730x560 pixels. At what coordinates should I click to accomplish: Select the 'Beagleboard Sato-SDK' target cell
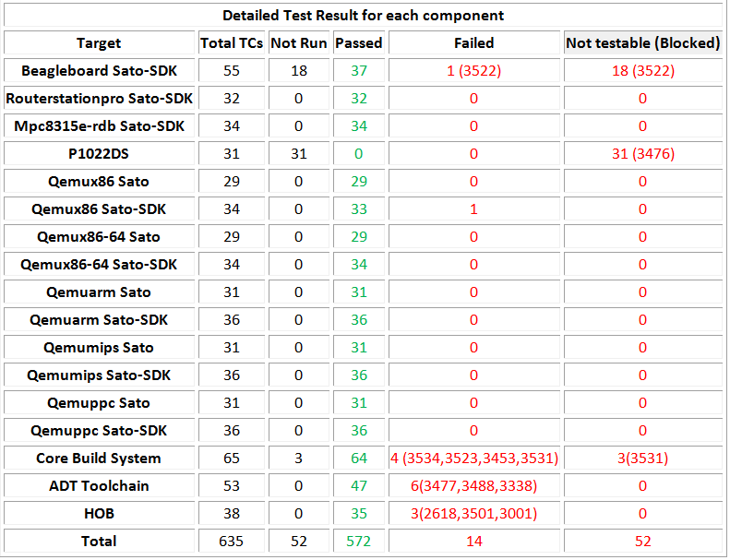[99, 71]
